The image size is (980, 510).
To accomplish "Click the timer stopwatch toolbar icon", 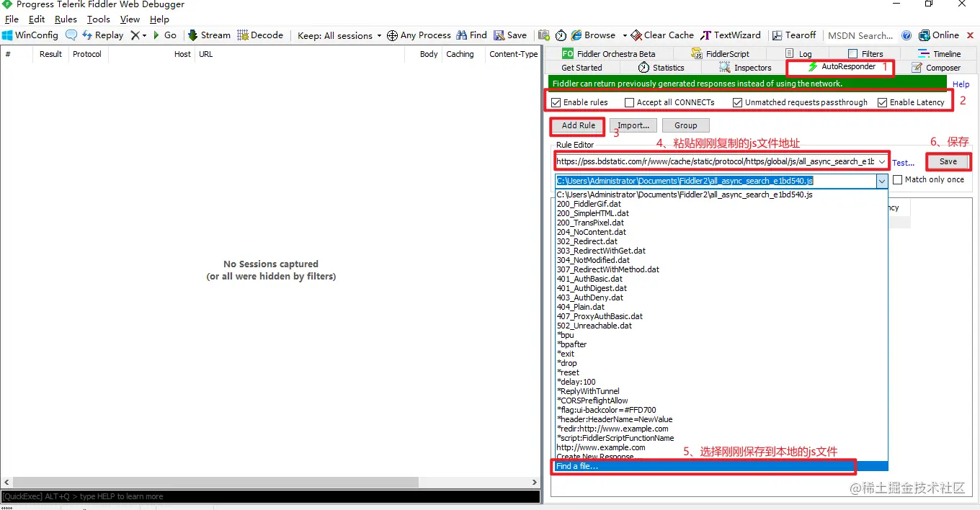I will tap(561, 35).
